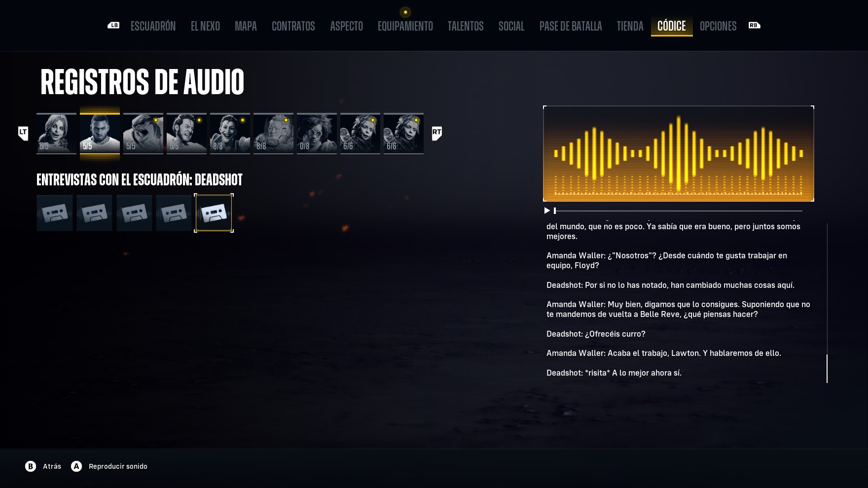Image resolution: width=868 pixels, height=488 pixels.
Task: Click the REGISTROS DE AUDIO heading
Action: click(143, 82)
